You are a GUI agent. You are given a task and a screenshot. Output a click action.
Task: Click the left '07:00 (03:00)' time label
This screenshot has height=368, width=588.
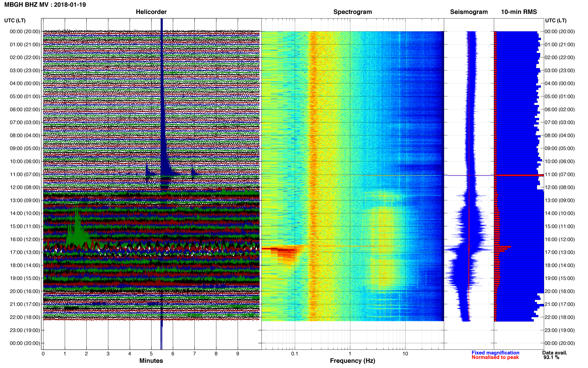(x=25, y=122)
